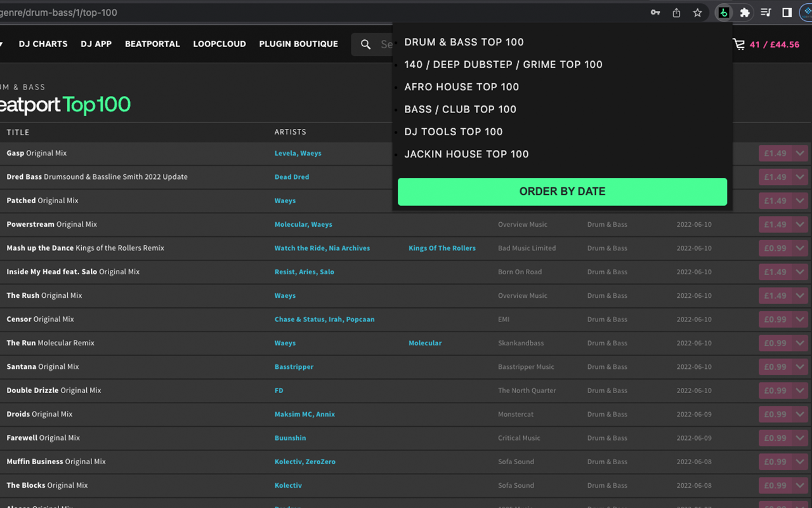Click the reading mode panel icon
The height and width of the screenshot is (508, 812).
point(787,12)
